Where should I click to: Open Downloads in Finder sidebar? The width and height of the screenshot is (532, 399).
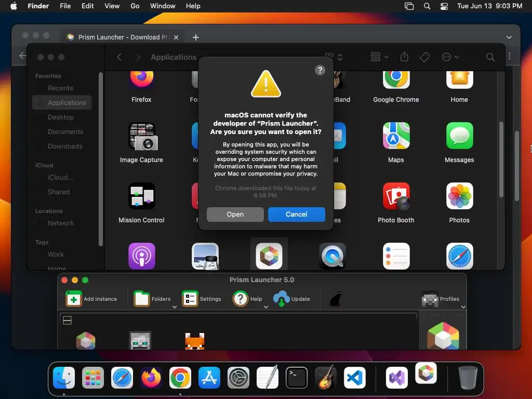click(65, 146)
